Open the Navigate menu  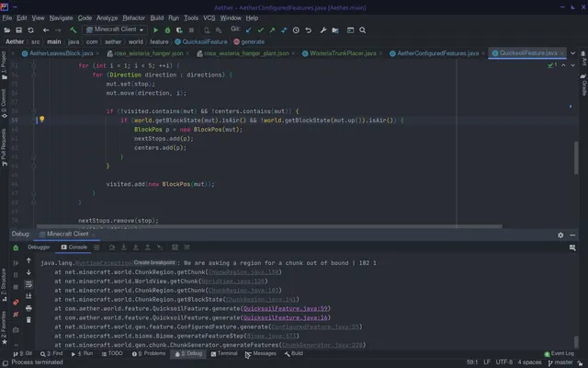click(62, 18)
